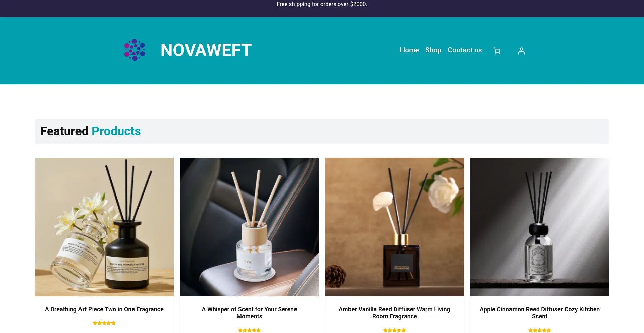Click the NOVAWEFT site title
Image resolution: width=644 pixels, height=333 pixels.
point(206,50)
